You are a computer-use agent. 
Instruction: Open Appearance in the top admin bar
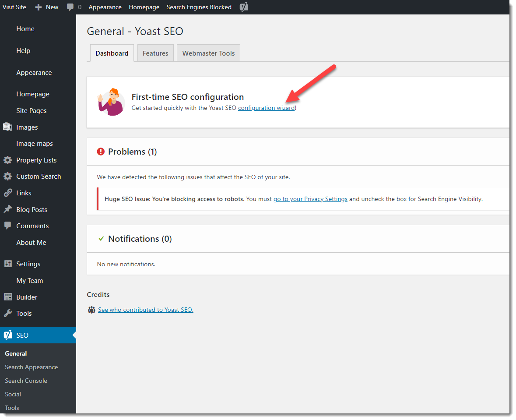[x=105, y=7]
